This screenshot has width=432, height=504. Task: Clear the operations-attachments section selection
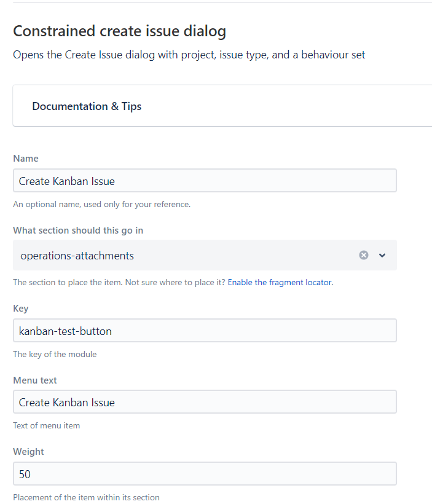point(364,255)
